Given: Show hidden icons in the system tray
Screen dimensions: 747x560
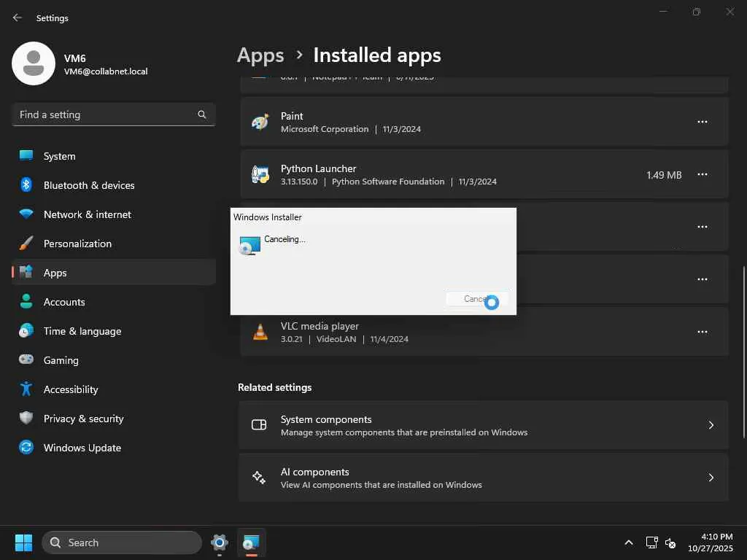Looking at the screenshot, I should pyautogui.click(x=629, y=542).
